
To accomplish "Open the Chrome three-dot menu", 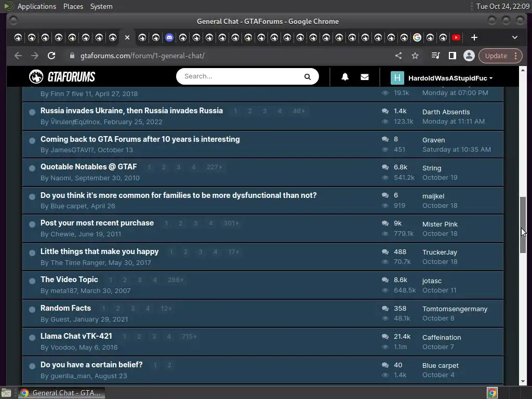I will pyautogui.click(x=516, y=56).
